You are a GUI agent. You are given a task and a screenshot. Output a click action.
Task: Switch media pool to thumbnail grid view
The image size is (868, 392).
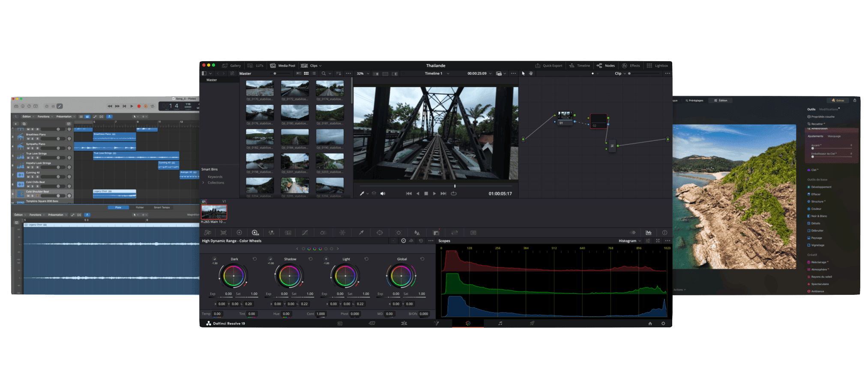tap(306, 74)
